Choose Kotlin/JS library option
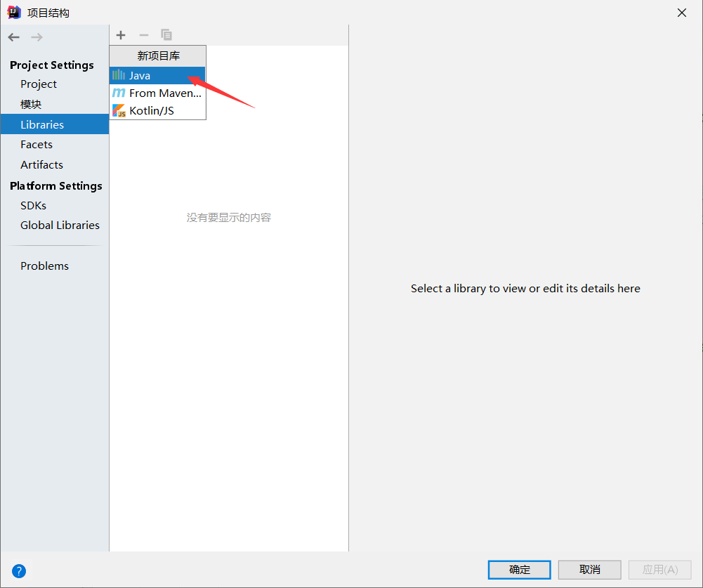The height and width of the screenshot is (588, 703). pos(157,110)
